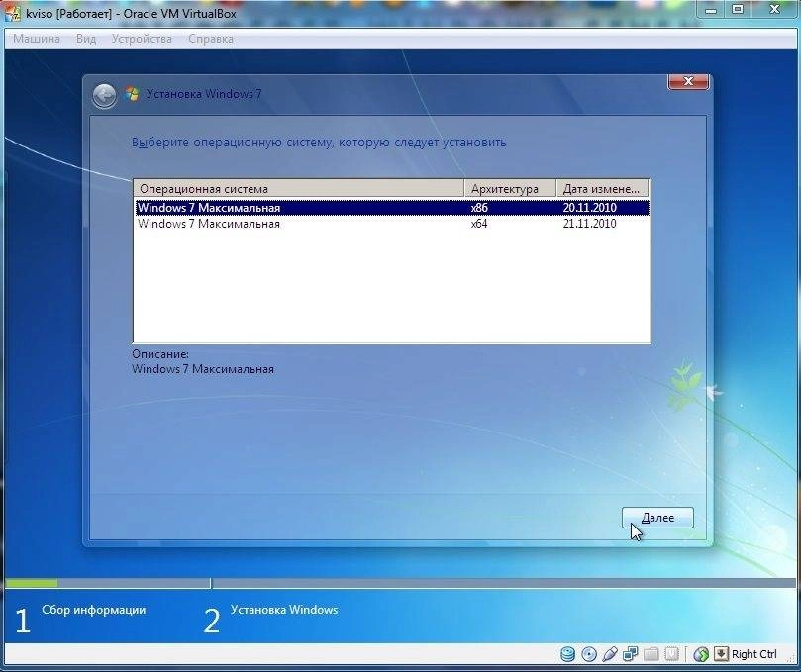801x672 pixels.
Task: Click the x86 architecture cell
Action: coord(479,208)
